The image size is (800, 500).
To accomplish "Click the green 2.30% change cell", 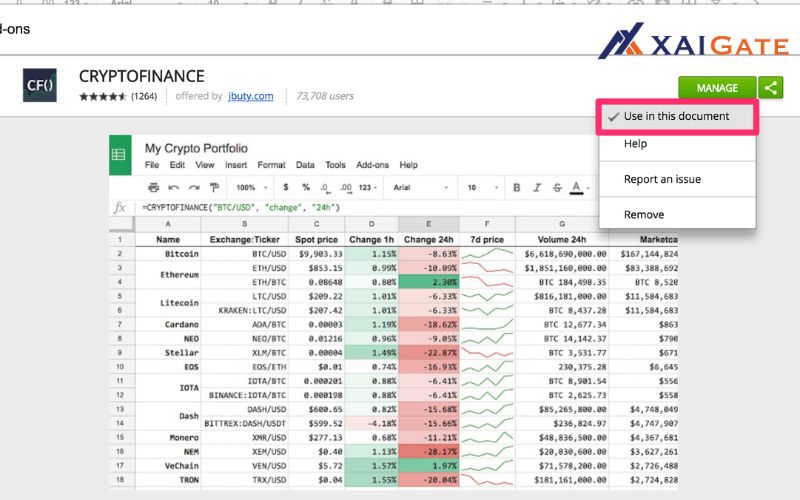I will coord(429,282).
